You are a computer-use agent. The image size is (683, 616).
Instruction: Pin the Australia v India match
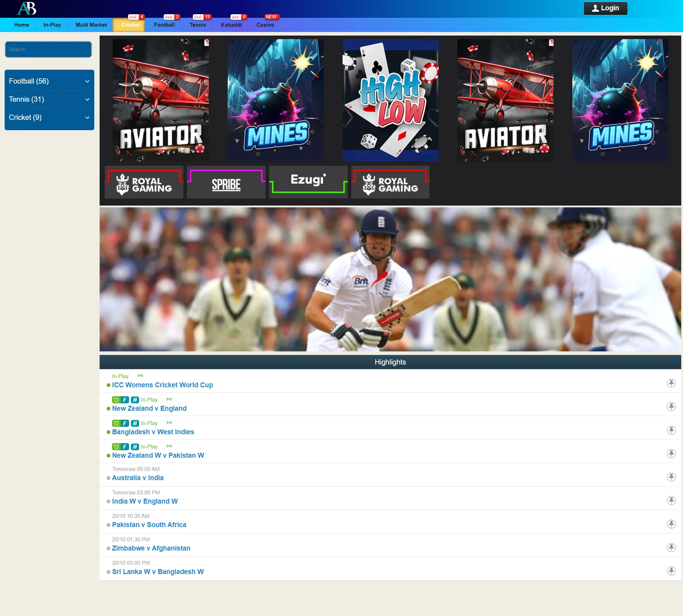671,477
